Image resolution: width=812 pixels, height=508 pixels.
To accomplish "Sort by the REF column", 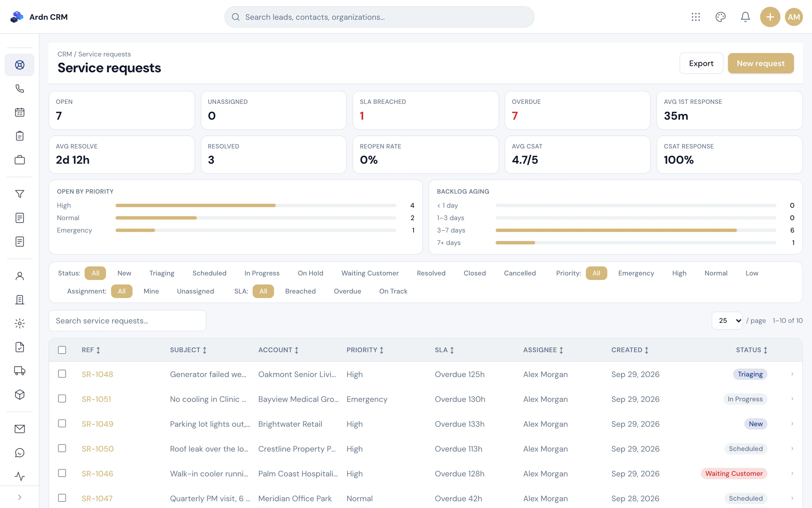I will pyautogui.click(x=91, y=350).
